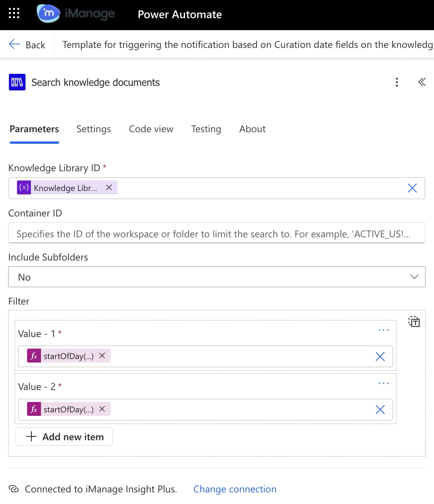Open the Testing tab

(206, 129)
